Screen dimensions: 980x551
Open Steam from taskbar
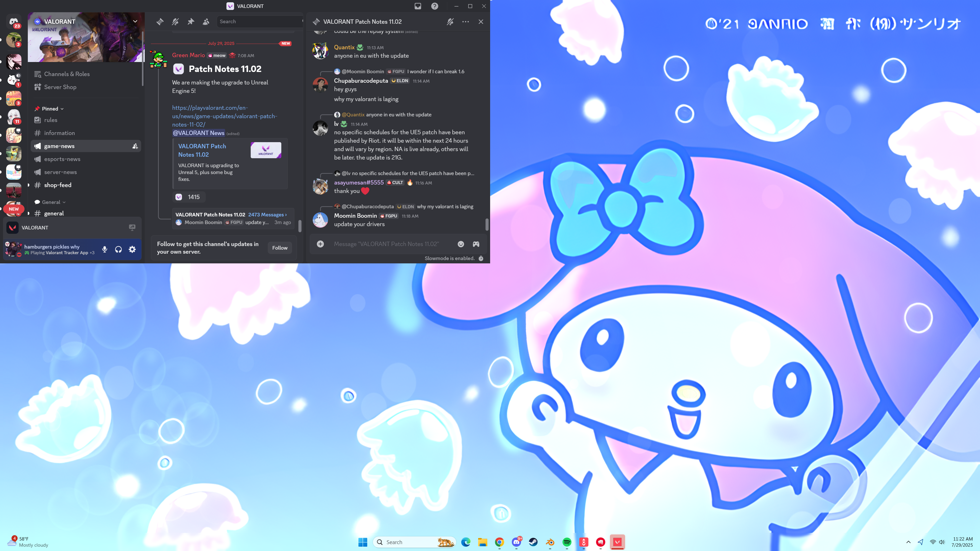(x=533, y=542)
